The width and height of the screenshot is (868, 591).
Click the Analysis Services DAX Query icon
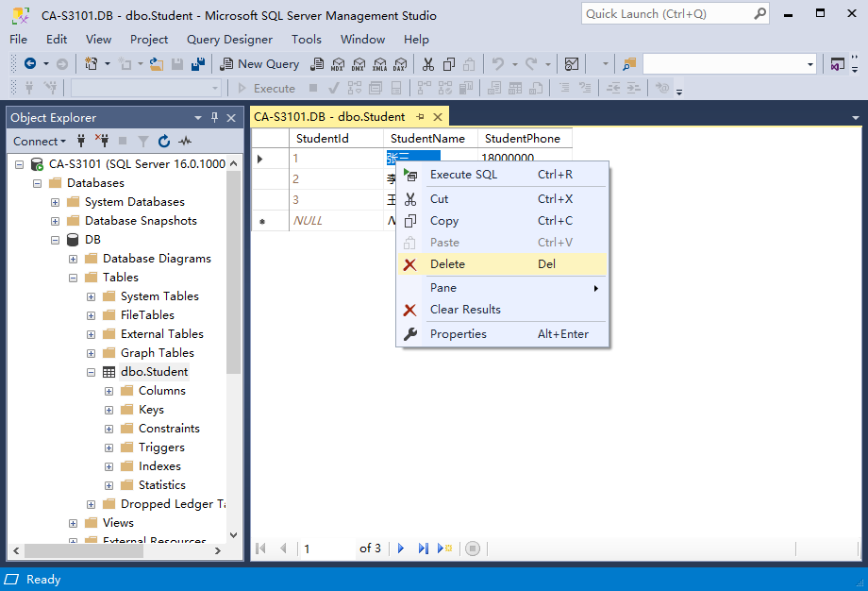[400, 64]
